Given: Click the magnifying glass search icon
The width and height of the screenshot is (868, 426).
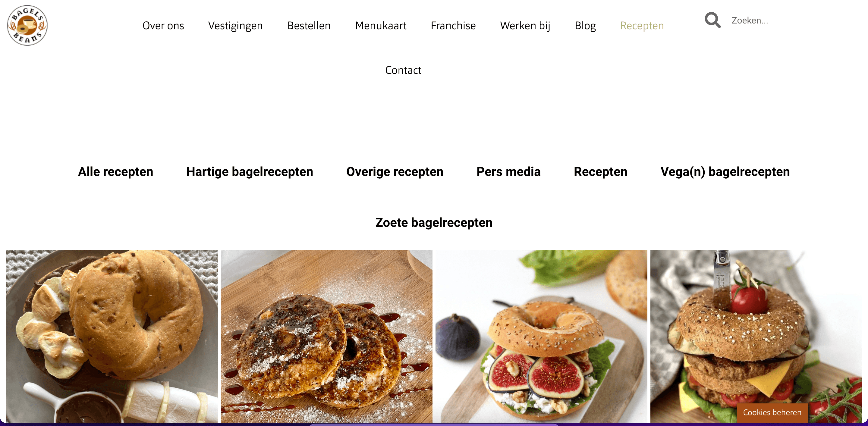Looking at the screenshot, I should [x=713, y=20].
